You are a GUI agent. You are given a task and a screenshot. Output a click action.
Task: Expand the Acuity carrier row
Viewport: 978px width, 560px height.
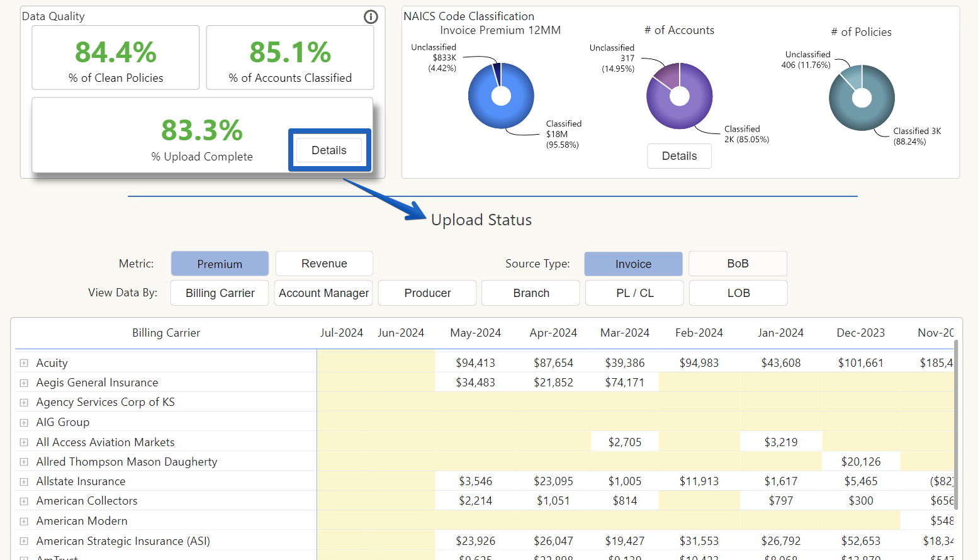24,363
